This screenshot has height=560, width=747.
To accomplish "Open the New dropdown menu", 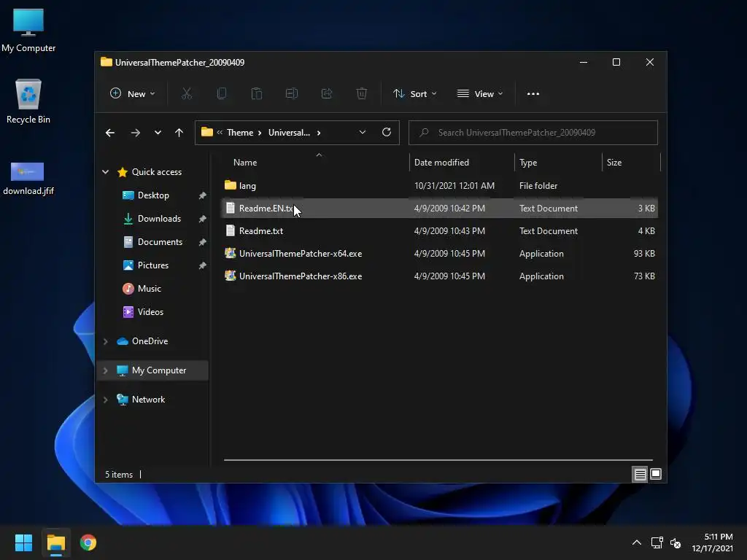I will click(133, 94).
